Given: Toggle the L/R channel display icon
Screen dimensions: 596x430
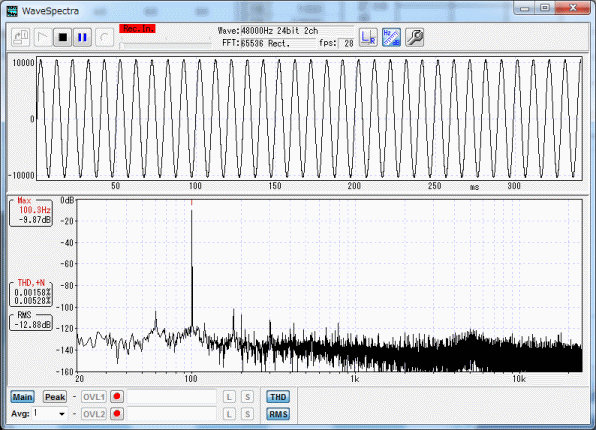Looking at the screenshot, I should click(x=368, y=37).
